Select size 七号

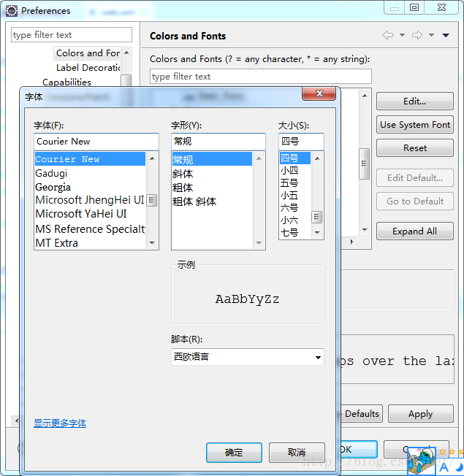[295, 233]
